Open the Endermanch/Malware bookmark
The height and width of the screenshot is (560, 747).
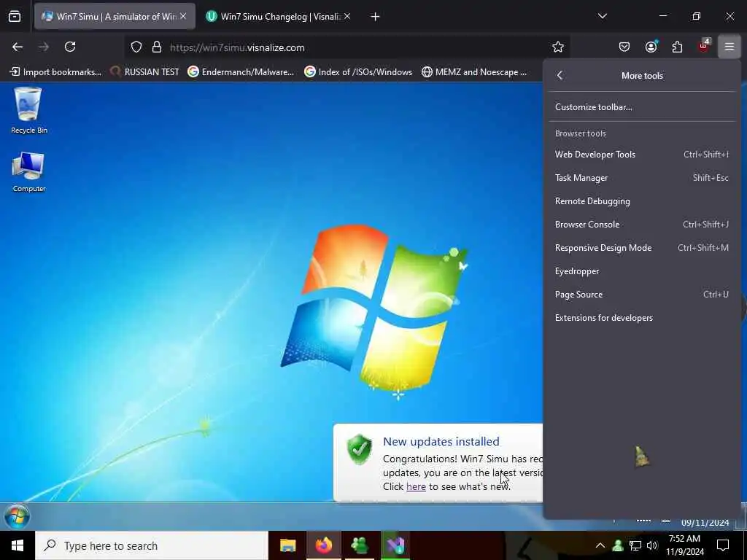[x=241, y=72]
